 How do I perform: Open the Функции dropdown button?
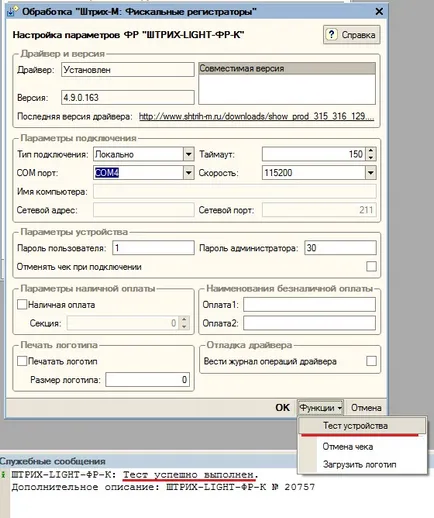(320, 408)
